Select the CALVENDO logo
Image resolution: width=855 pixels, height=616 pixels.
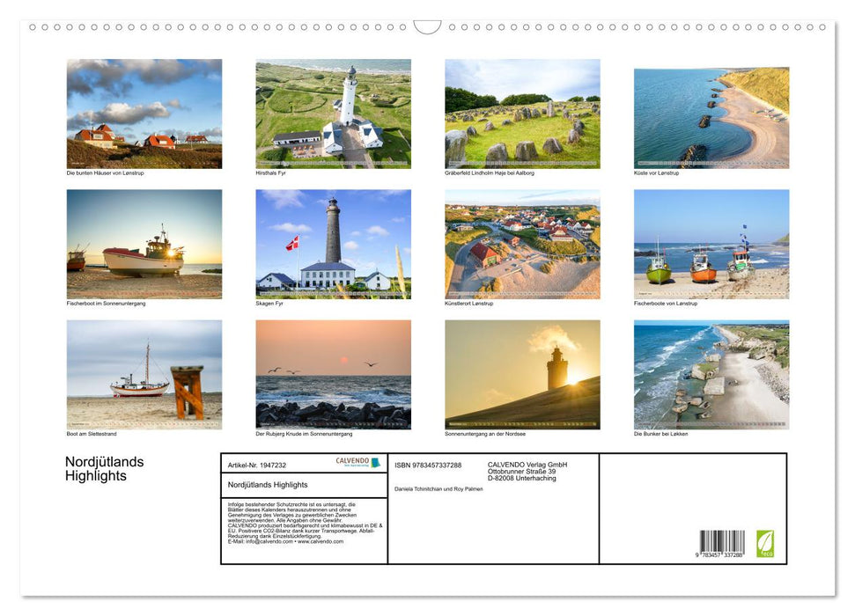(354, 462)
